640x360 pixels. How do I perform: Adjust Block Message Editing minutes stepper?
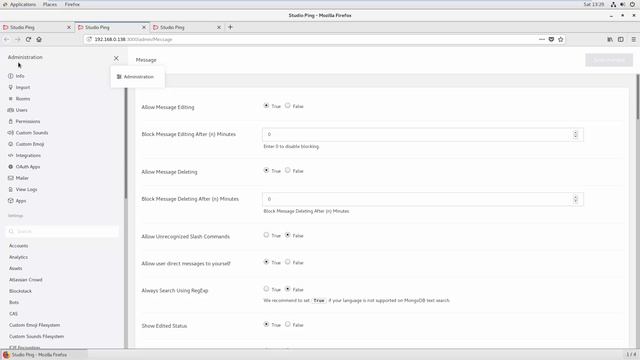[x=575, y=134]
